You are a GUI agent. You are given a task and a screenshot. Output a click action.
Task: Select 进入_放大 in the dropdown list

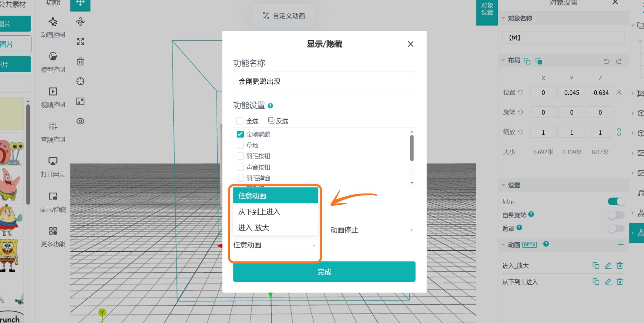pyautogui.click(x=275, y=228)
